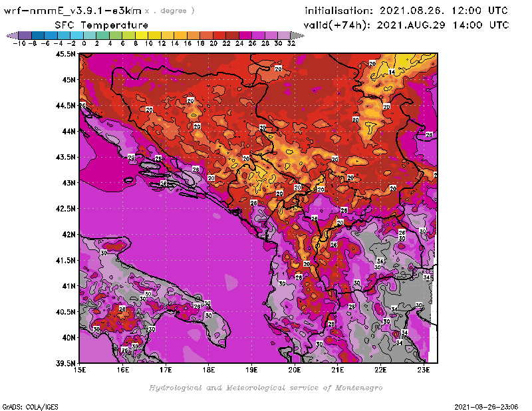
Task: Click the 20E longitude axis label
Action: coord(295,370)
